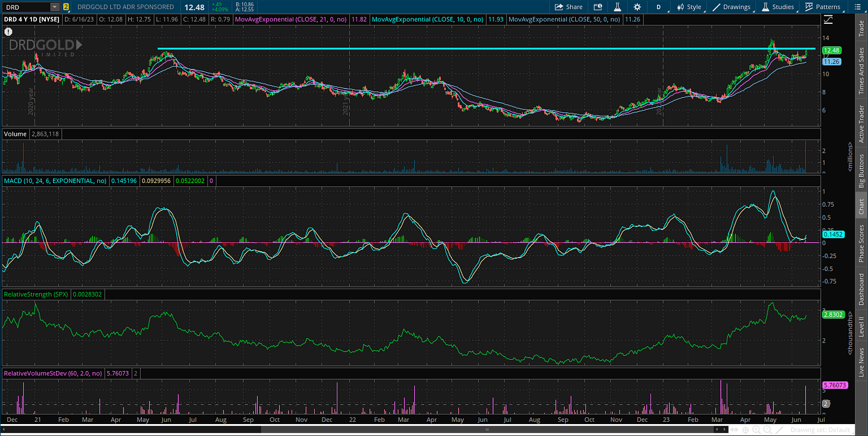This screenshot has height=436, width=868.
Task: Select the Chart side tab
Action: click(x=861, y=207)
